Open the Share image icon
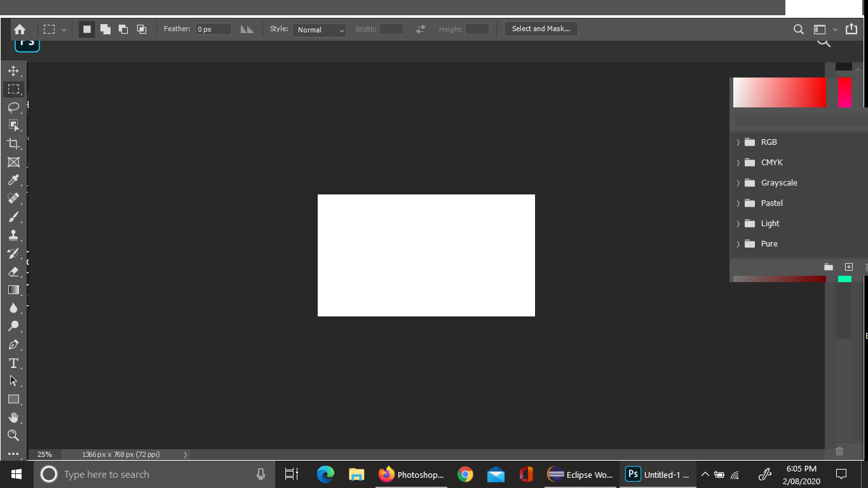This screenshot has height=488, width=868. (851, 29)
